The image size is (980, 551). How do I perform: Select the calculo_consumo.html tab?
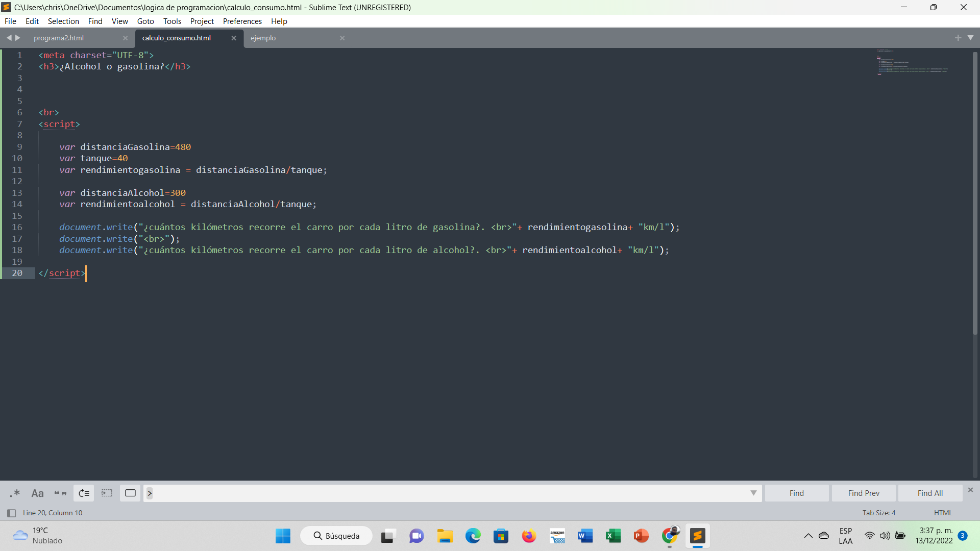177,38
